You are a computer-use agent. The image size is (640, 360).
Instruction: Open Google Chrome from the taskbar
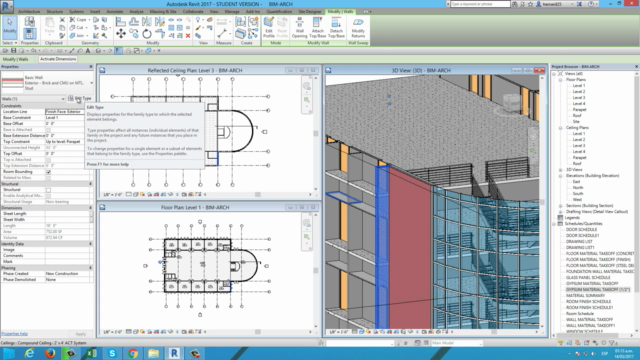(133, 353)
